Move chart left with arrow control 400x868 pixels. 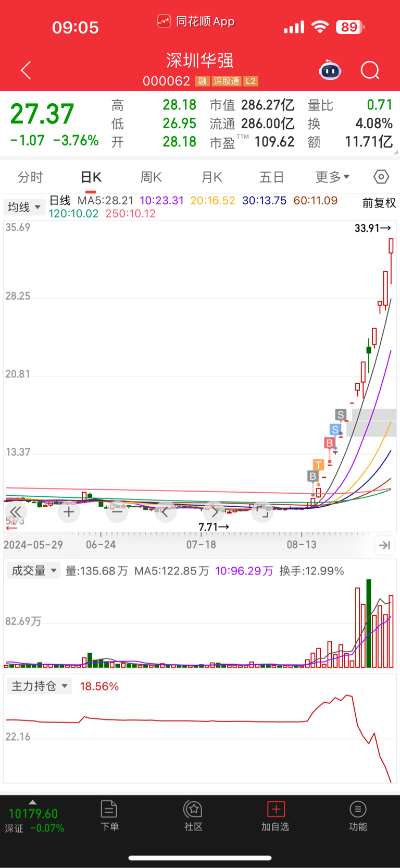[165, 512]
